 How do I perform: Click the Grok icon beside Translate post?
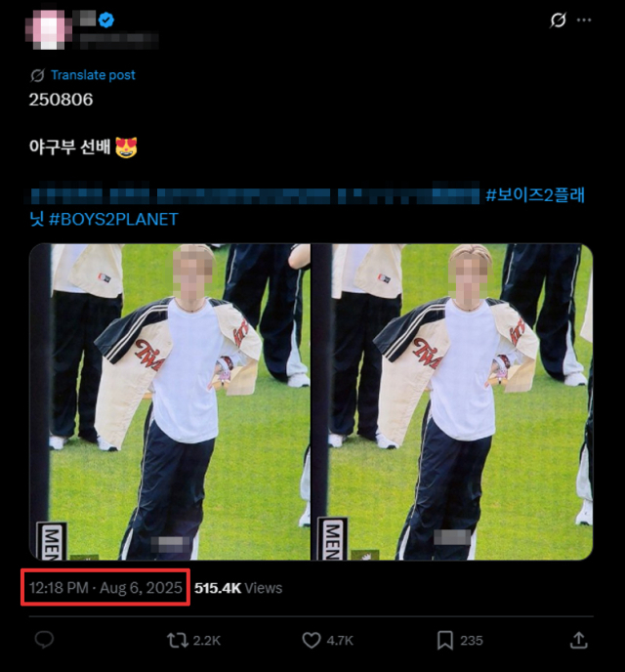pos(37,75)
